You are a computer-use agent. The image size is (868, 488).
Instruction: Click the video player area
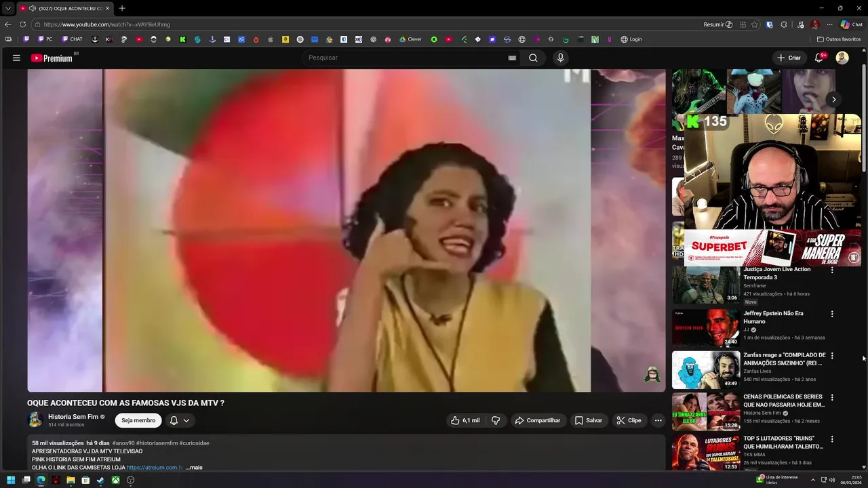pyautogui.click(x=347, y=230)
